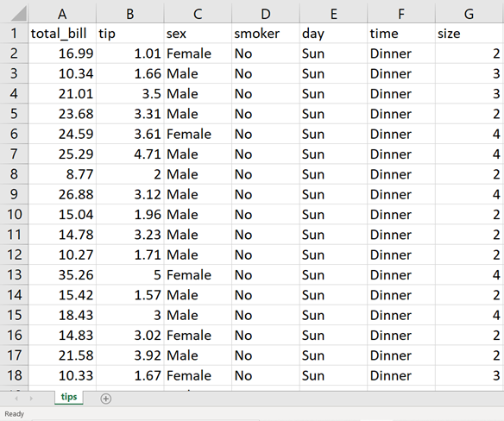Select Female cell in row 16
504x421 pixels.
point(198,336)
